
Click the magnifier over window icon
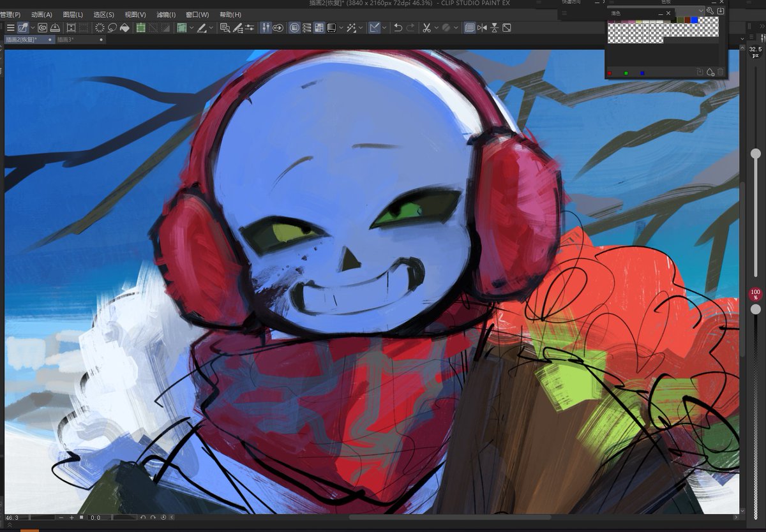225,27
